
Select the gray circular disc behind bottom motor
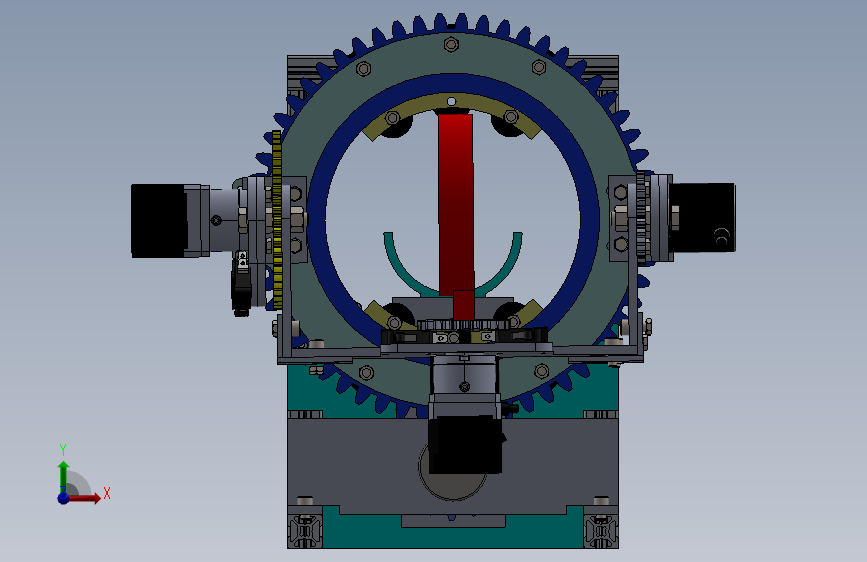click(x=452, y=487)
